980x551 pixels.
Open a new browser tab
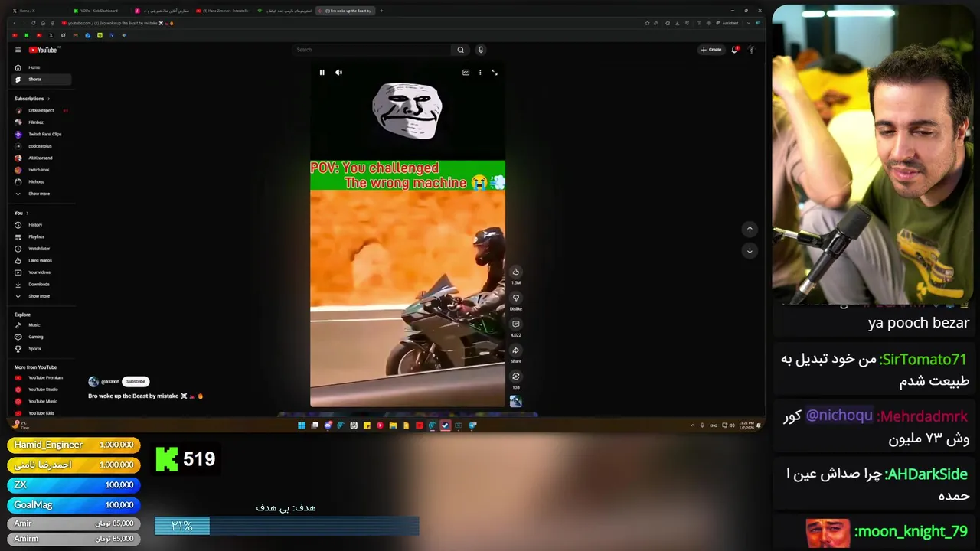pos(381,11)
